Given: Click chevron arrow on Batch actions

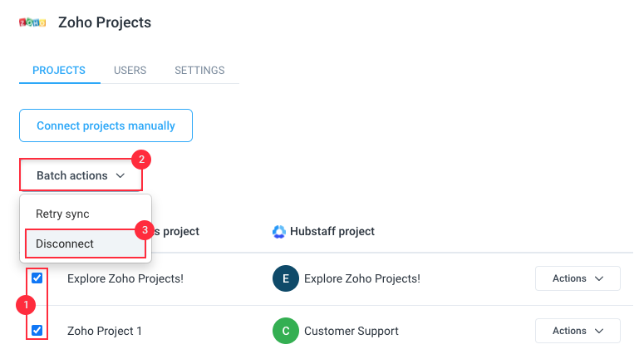Looking at the screenshot, I should [x=120, y=175].
